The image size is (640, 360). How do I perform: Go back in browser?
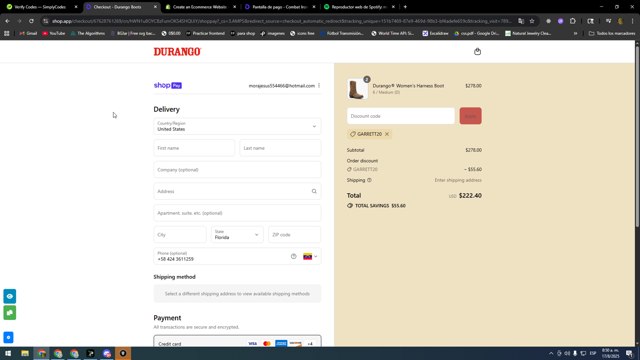click(x=7, y=21)
